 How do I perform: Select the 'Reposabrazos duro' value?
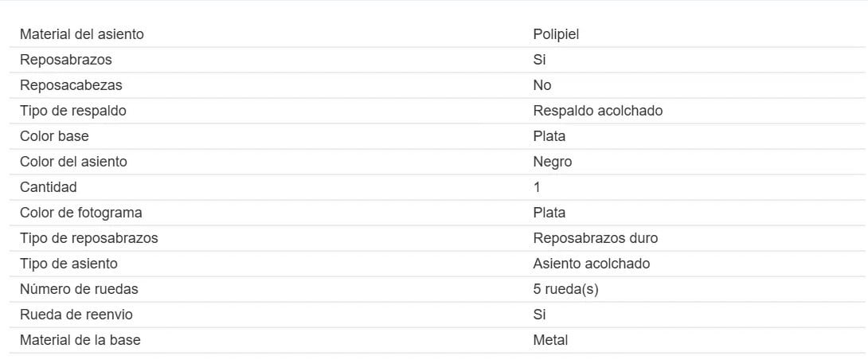(x=595, y=238)
